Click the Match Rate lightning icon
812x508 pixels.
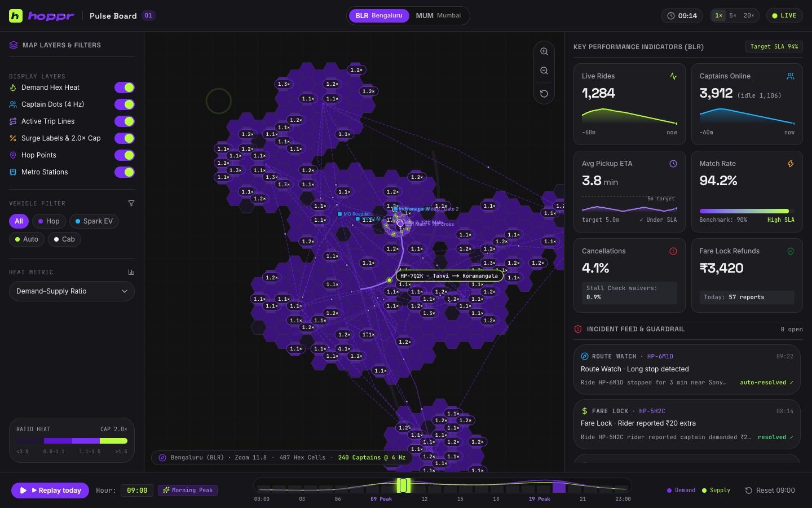pos(791,164)
